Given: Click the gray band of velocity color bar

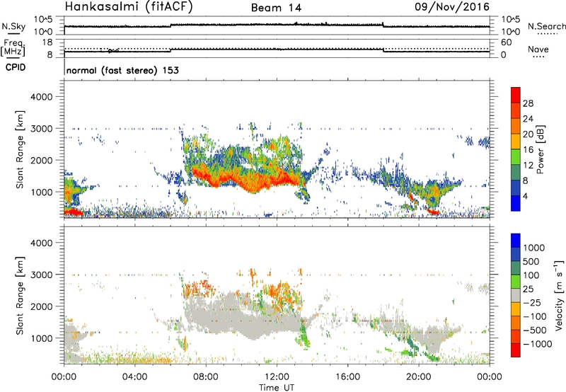Looking at the screenshot, I should point(516,296).
